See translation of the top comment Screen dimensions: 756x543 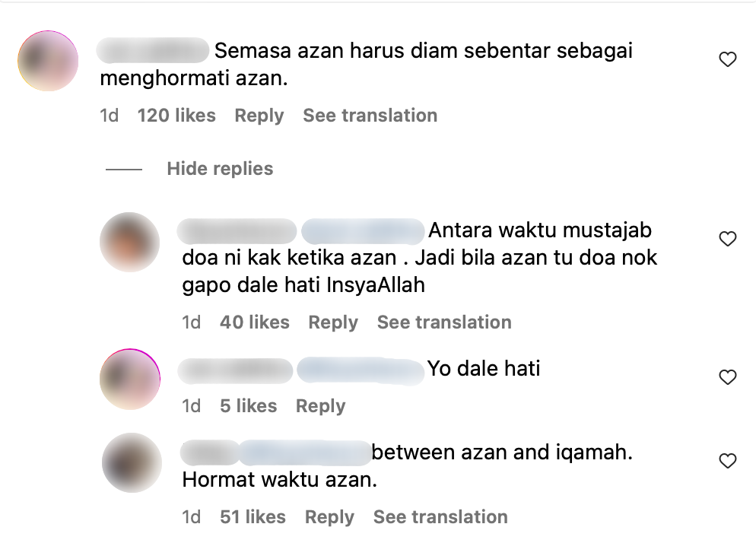(370, 116)
